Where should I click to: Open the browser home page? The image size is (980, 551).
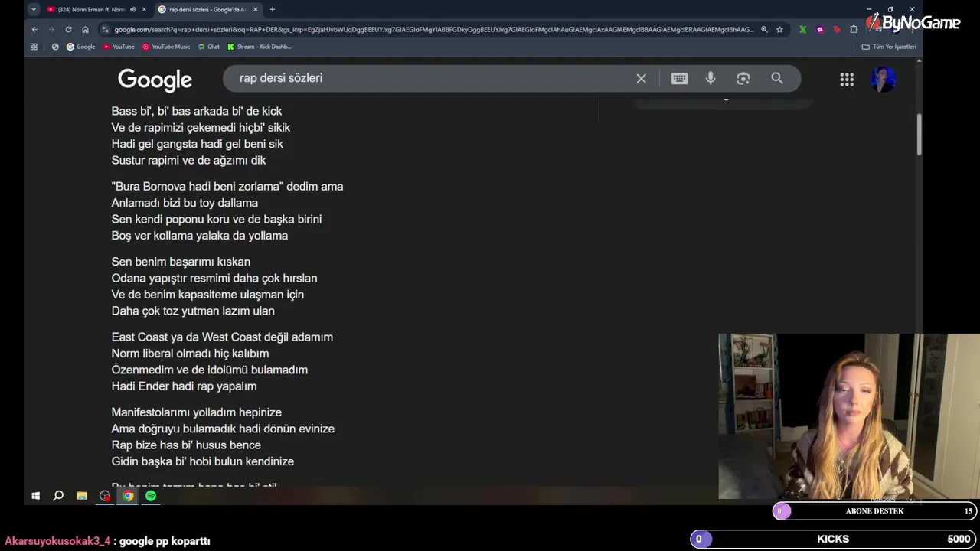[x=85, y=29]
